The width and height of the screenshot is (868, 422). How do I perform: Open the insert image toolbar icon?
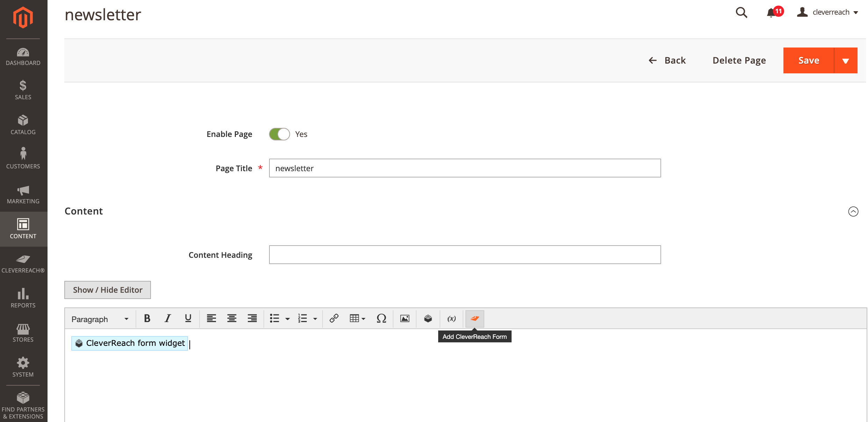click(x=405, y=319)
